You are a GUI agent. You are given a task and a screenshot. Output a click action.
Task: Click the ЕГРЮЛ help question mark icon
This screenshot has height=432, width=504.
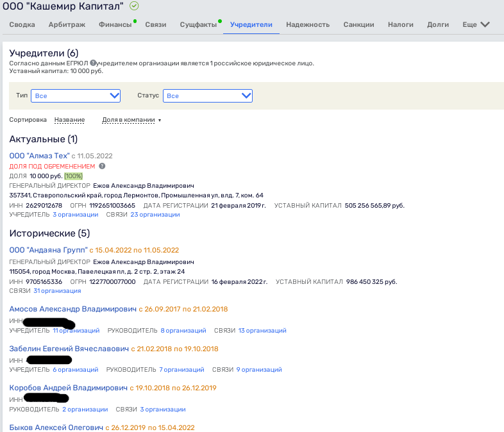[93, 63]
